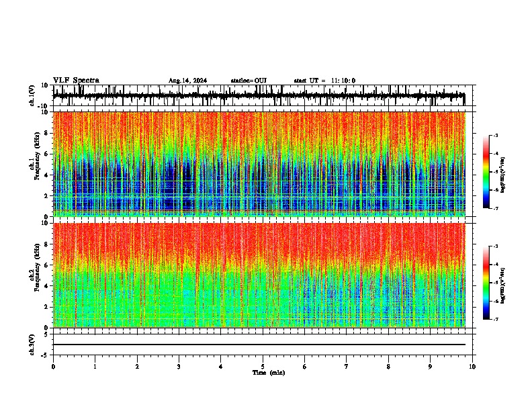532x411 pixels.
Task: Click time axis tick label "0"
Action: tap(53, 367)
